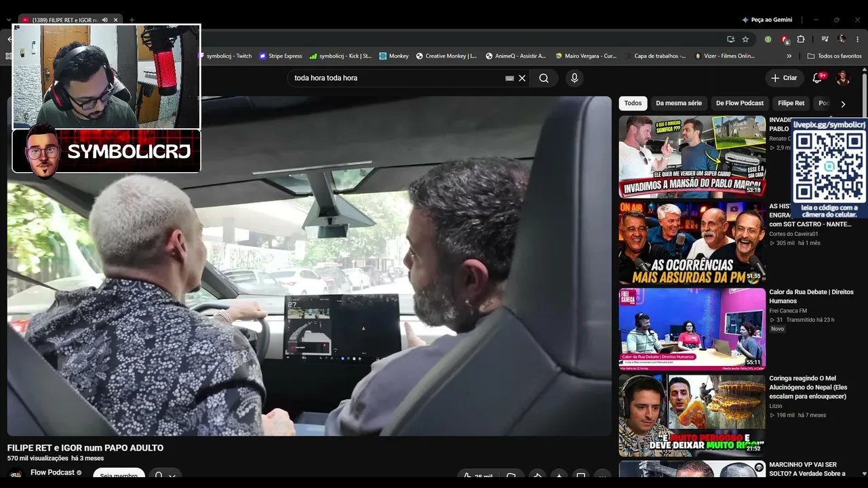Open the AnimeQ - Assistir bookmark
Viewport: 868px width, 488px height.
[x=516, y=56]
